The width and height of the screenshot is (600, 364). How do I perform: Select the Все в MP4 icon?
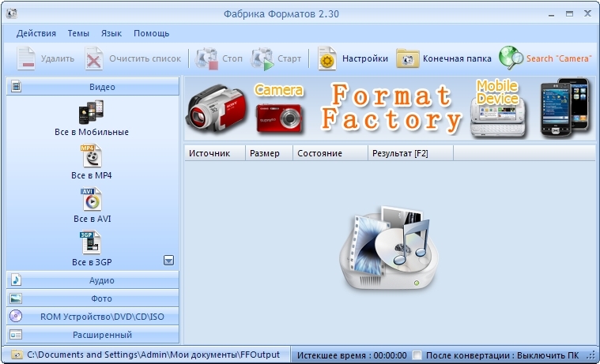click(x=92, y=156)
